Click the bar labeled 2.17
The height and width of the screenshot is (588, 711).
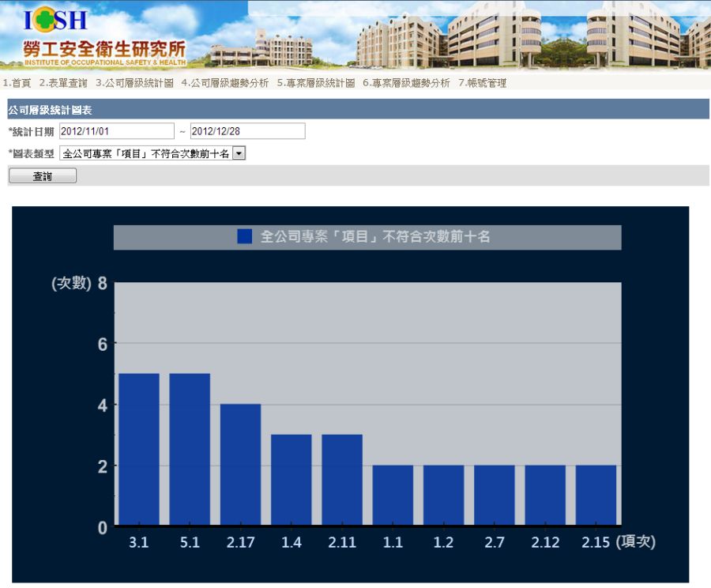[240, 465]
